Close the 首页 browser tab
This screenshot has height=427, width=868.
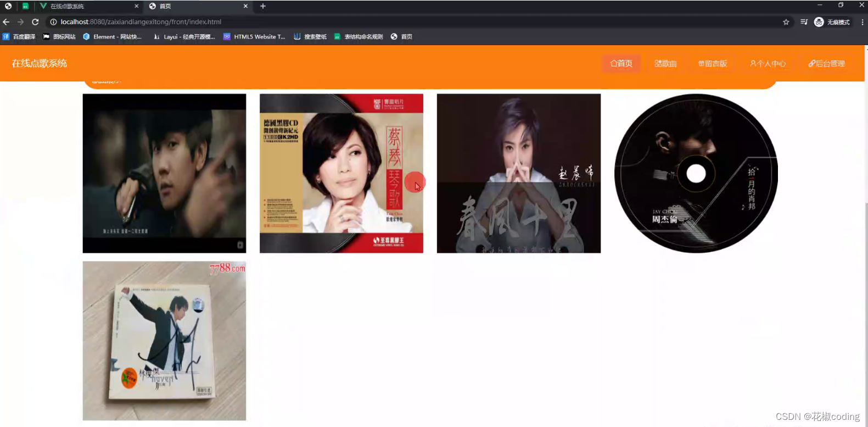(245, 6)
